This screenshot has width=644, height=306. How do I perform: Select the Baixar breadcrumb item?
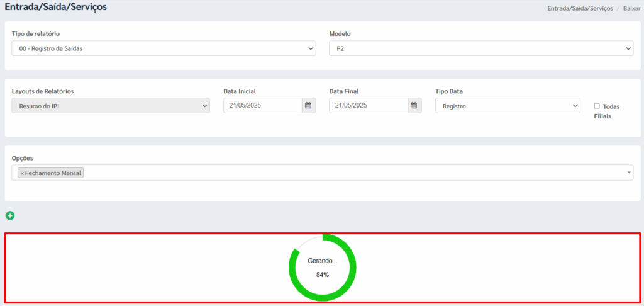(x=631, y=8)
